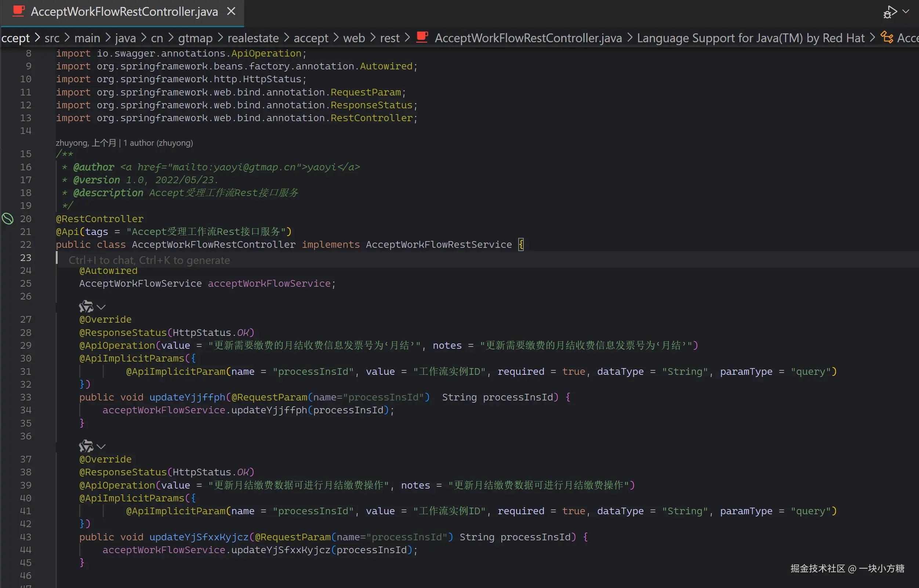The height and width of the screenshot is (588, 919).
Task: Click the 'rest' breadcrumb folder
Action: pos(389,38)
